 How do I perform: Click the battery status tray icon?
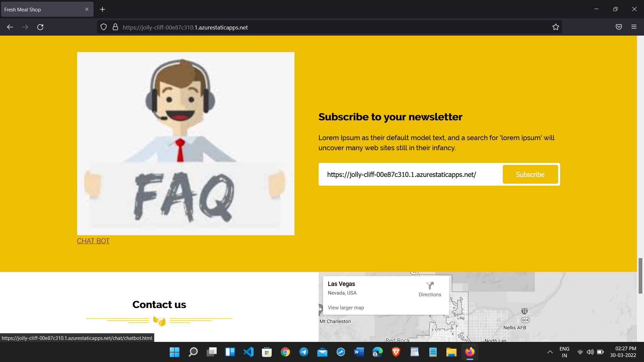[x=600, y=352]
